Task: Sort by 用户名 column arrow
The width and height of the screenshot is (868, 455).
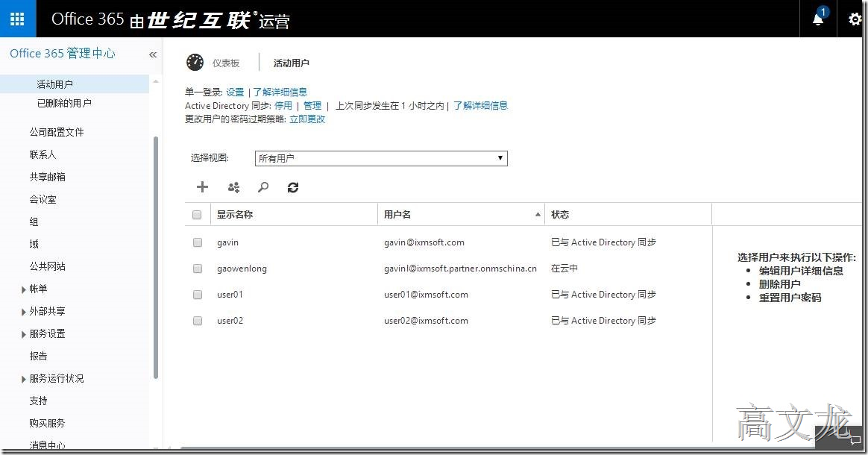Action: click(538, 214)
